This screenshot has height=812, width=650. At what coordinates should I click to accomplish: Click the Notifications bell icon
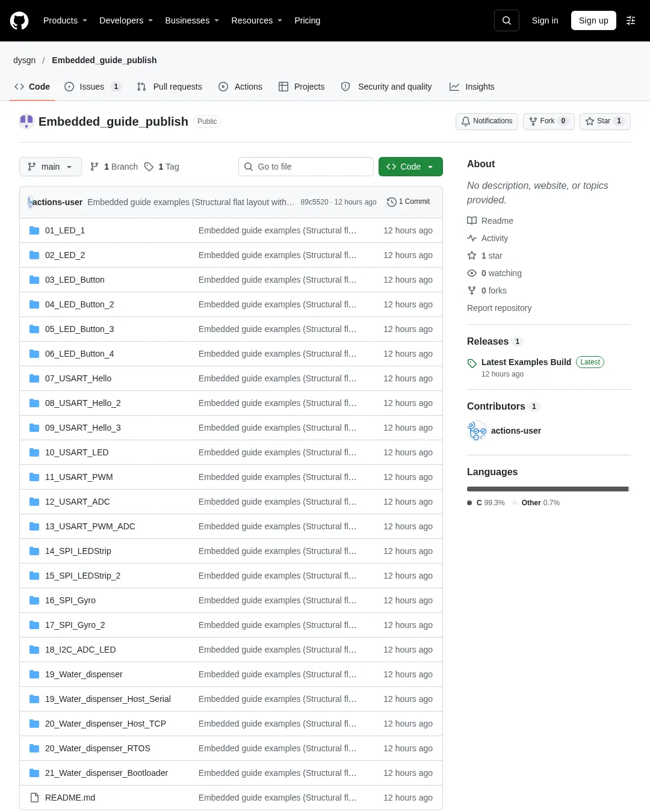(x=466, y=121)
